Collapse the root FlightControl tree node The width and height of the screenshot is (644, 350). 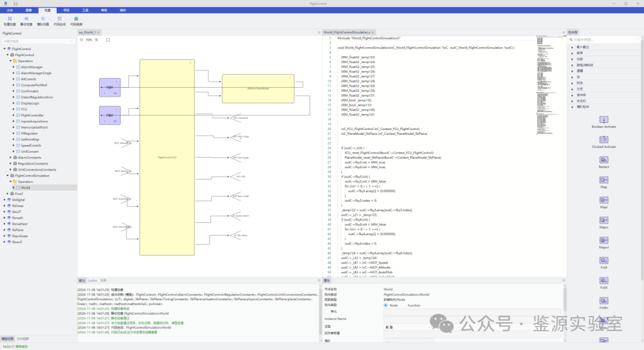point(5,49)
